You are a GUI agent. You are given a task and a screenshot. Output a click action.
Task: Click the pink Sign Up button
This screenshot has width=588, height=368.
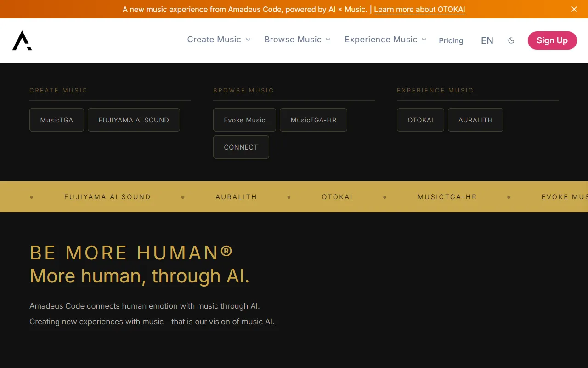pos(552,40)
